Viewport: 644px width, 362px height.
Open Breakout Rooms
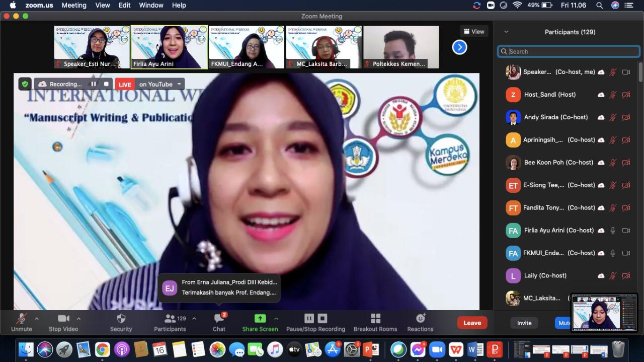tap(375, 322)
